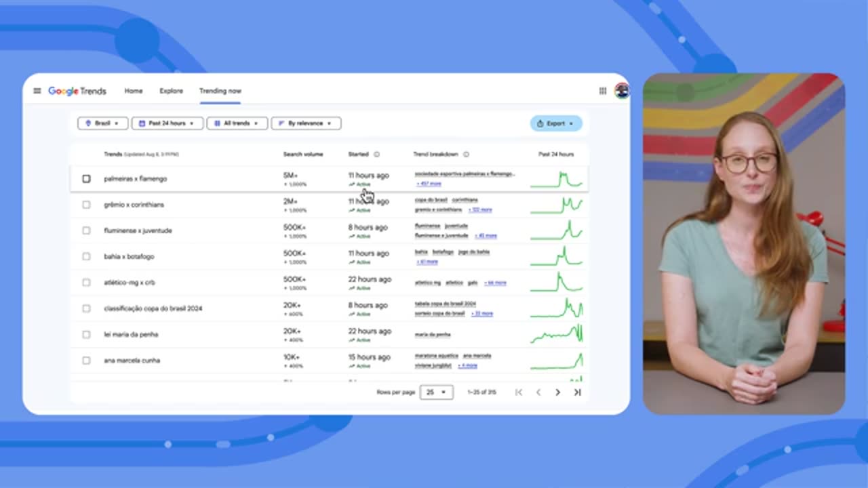Open the account profile avatar
This screenshot has height=488, width=868.
pos(622,91)
